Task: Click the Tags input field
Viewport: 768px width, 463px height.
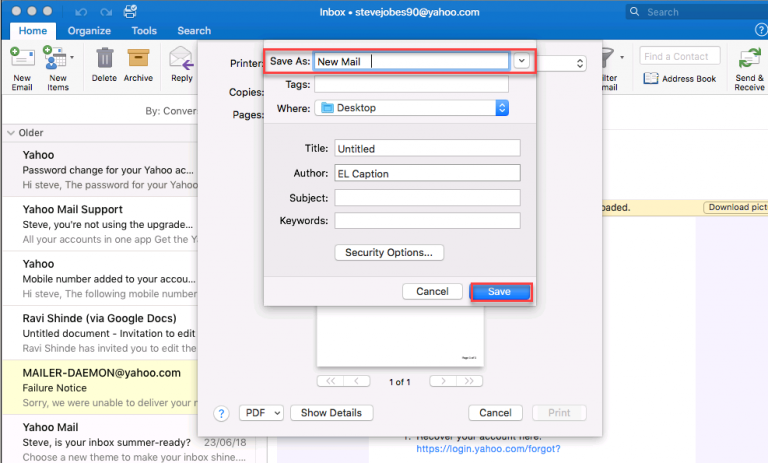Action: point(411,84)
